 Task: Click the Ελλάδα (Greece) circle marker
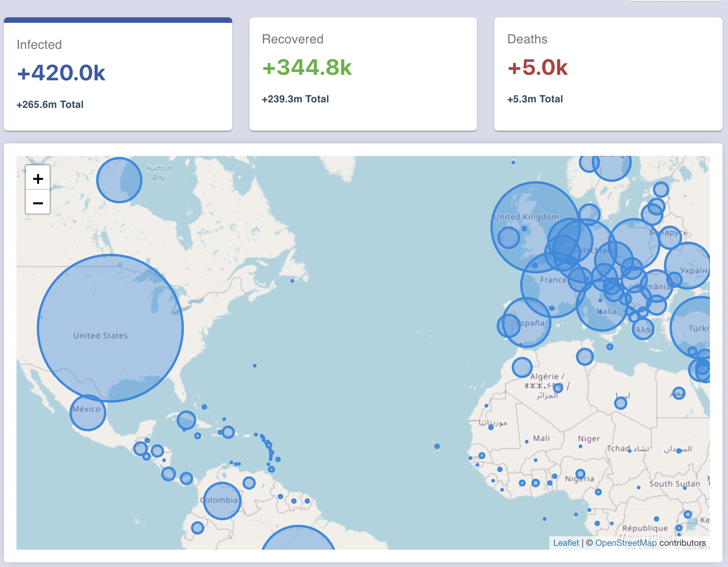pyautogui.click(x=643, y=329)
